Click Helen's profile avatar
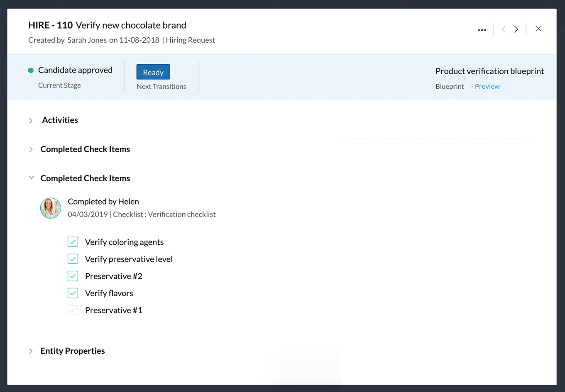The height and width of the screenshot is (392, 565). pos(51,208)
